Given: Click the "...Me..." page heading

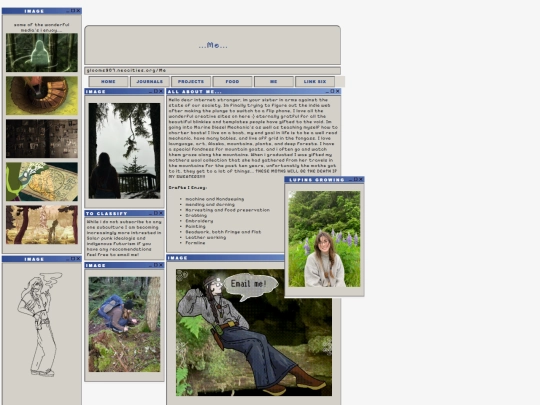Looking at the screenshot, I should click(213, 45).
